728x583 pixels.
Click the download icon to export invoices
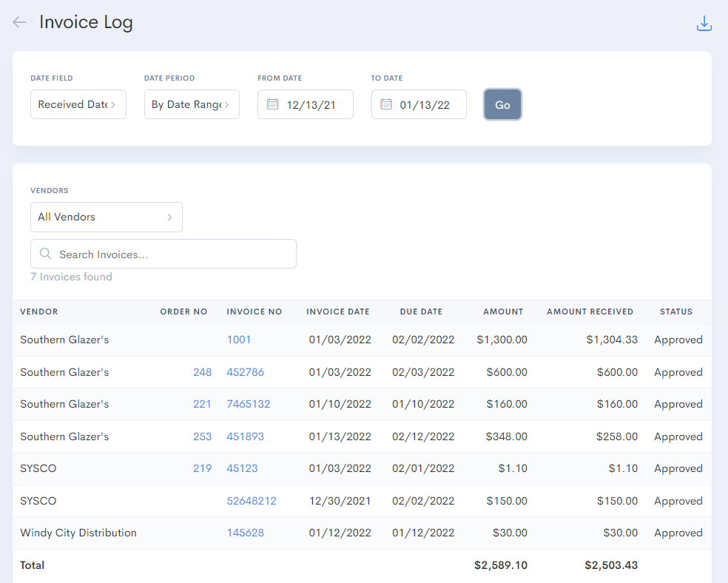pyautogui.click(x=704, y=23)
